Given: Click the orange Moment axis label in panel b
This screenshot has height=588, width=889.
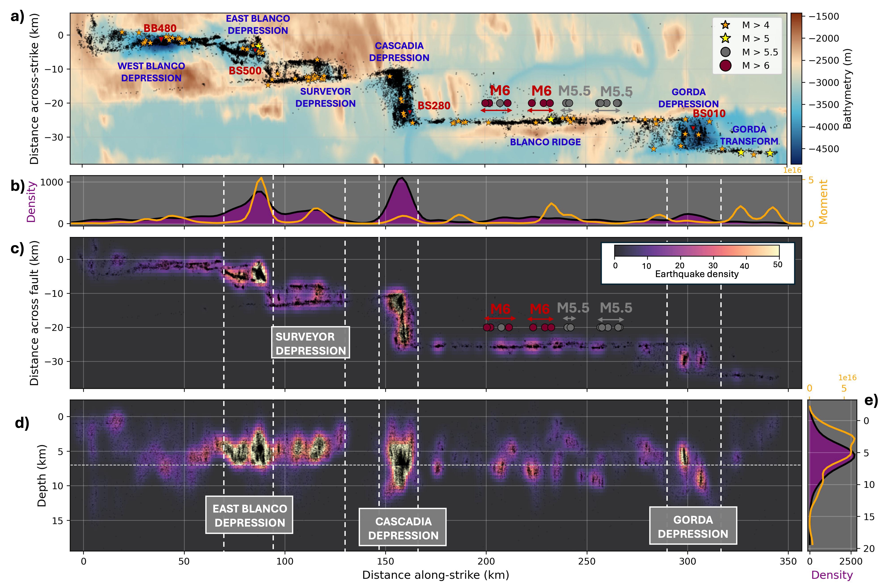Looking at the screenshot, I should tap(823, 202).
